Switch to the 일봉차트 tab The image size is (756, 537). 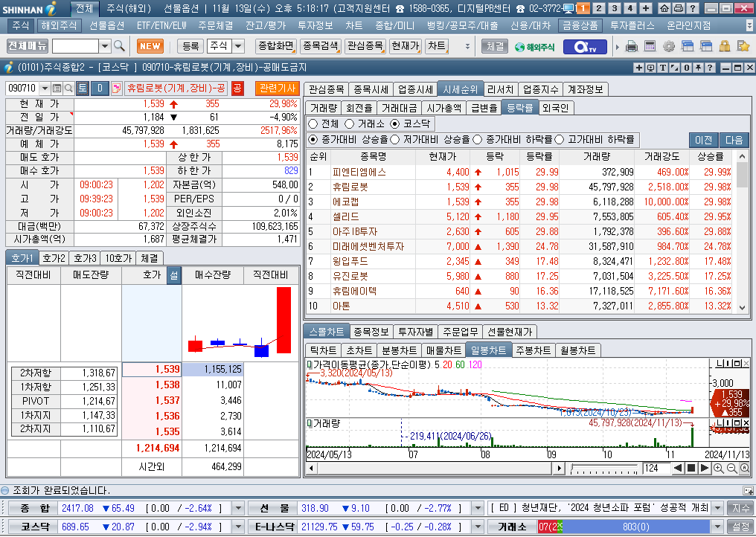488,350
